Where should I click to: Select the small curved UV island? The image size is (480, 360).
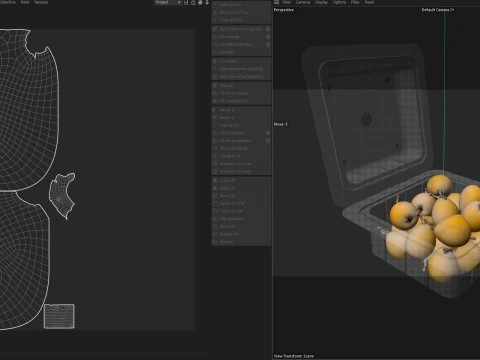(x=62, y=196)
